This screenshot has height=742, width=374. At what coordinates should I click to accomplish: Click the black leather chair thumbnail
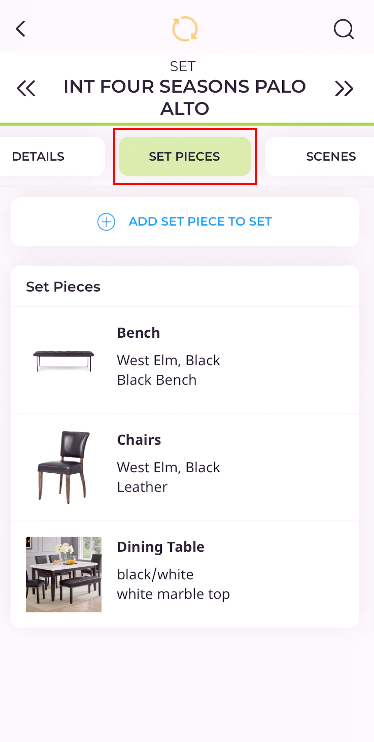[64, 467]
